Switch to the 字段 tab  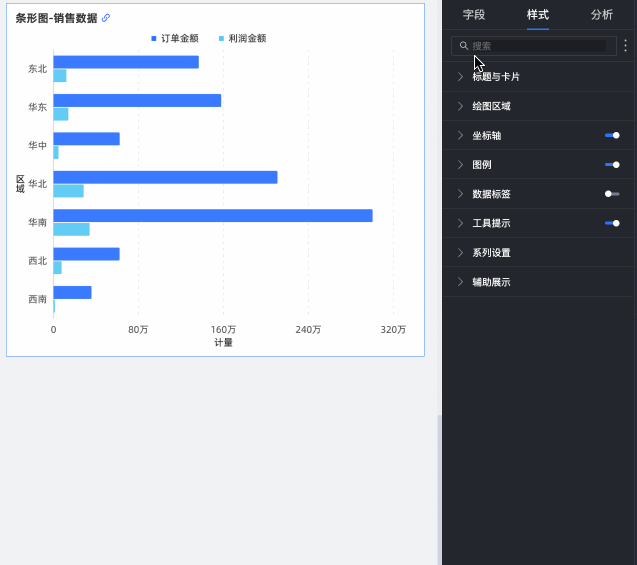pos(474,15)
